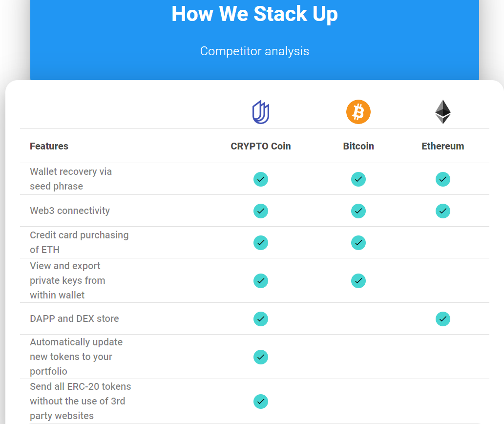This screenshot has width=504, height=424.
Task: Click the orange Bitcoin logo icon
Action: 358,112
